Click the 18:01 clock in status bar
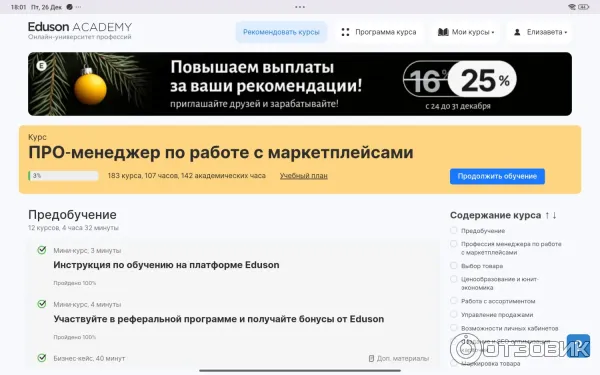 (x=18, y=7)
